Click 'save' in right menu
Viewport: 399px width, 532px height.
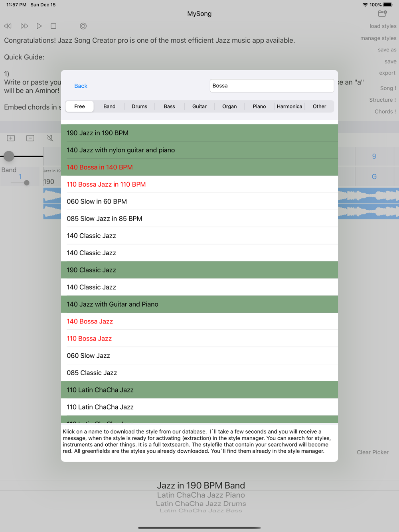tap(390, 61)
